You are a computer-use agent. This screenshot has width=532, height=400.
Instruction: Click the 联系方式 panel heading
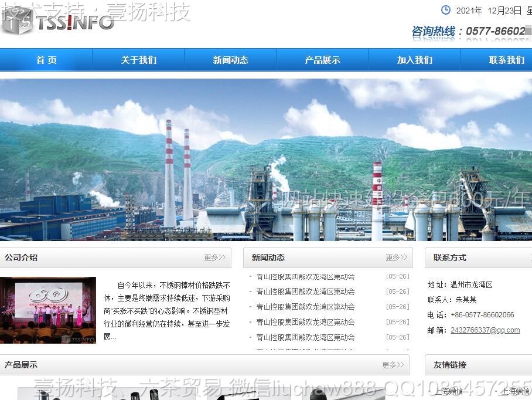450,257
